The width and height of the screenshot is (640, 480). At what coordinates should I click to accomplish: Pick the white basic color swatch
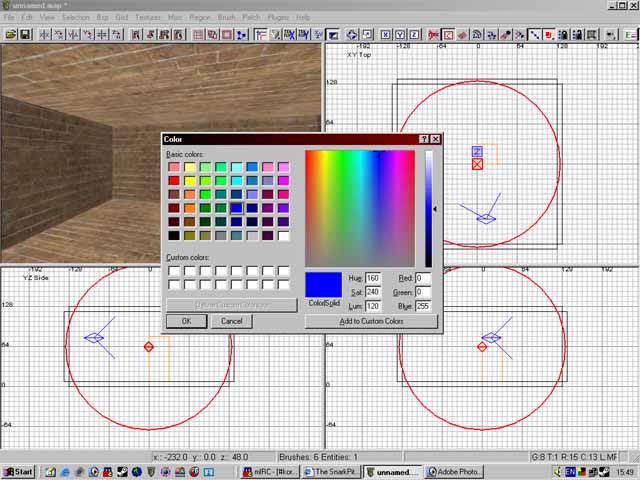(x=284, y=235)
